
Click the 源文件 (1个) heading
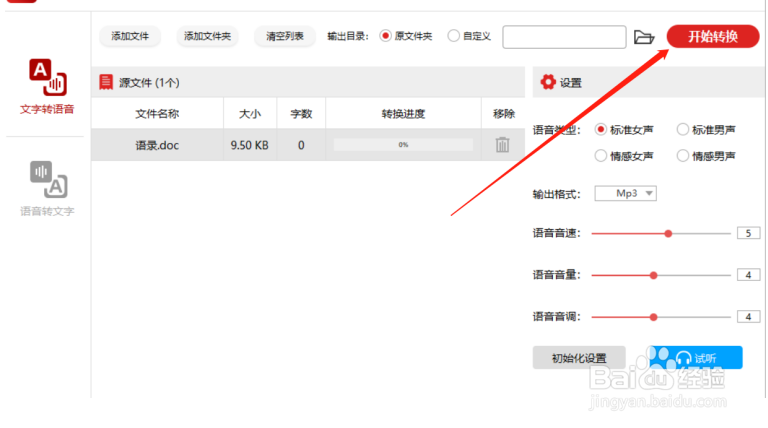(x=149, y=82)
